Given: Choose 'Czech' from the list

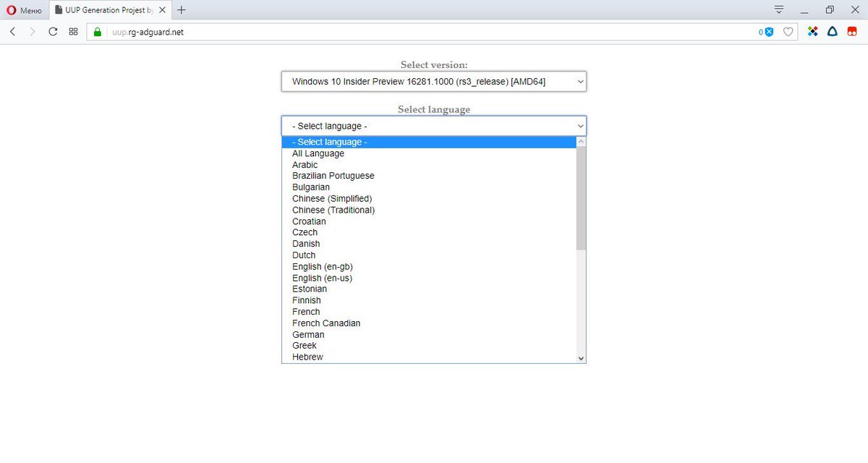Looking at the screenshot, I should click(x=429, y=232).
